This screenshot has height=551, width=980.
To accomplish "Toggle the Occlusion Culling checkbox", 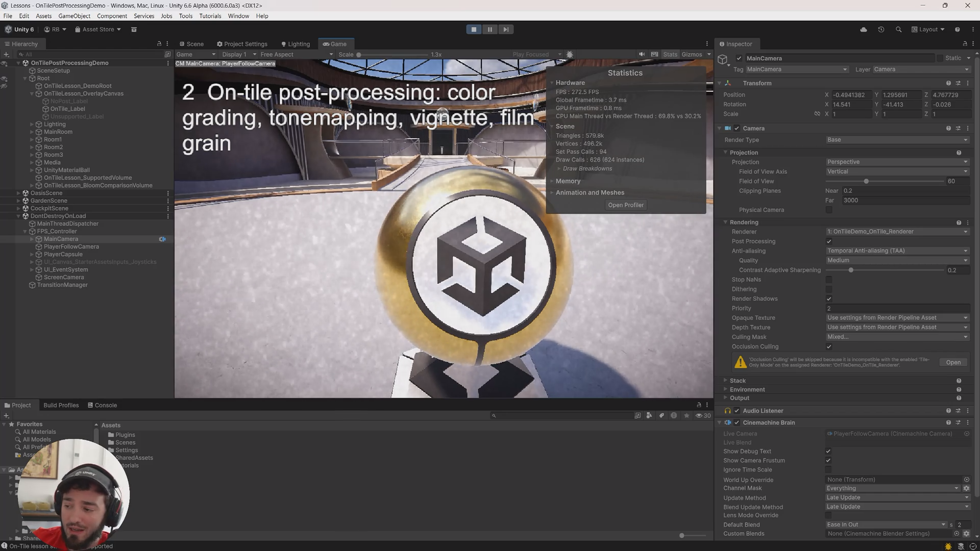I will [829, 347].
